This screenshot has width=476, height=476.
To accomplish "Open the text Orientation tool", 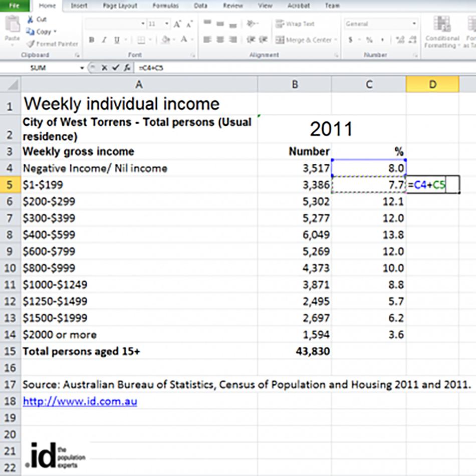I will click(x=251, y=24).
